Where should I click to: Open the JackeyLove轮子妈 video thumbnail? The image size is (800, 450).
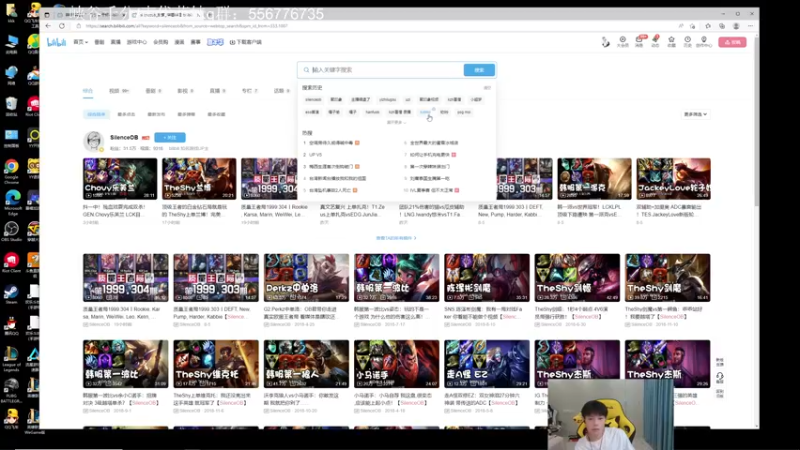[x=673, y=179]
